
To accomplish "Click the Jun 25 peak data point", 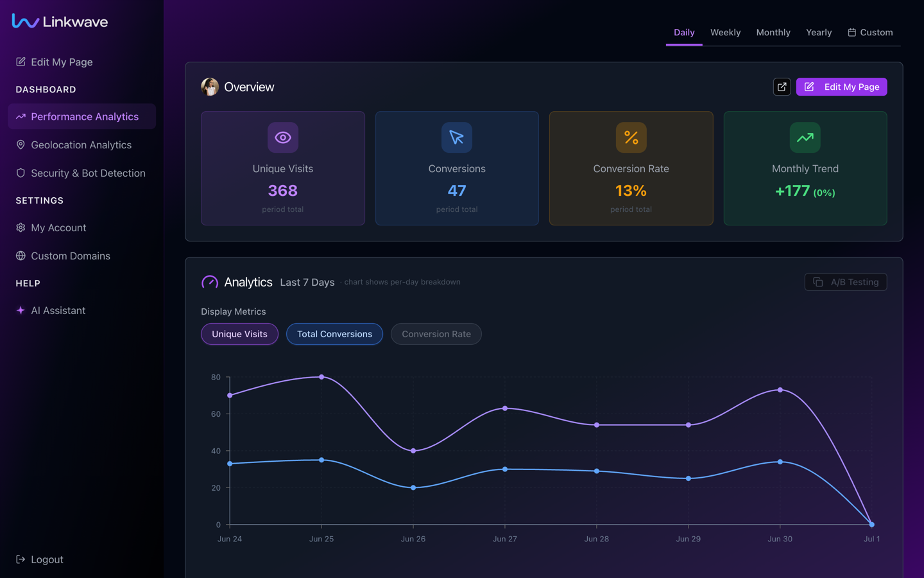I will click(321, 377).
